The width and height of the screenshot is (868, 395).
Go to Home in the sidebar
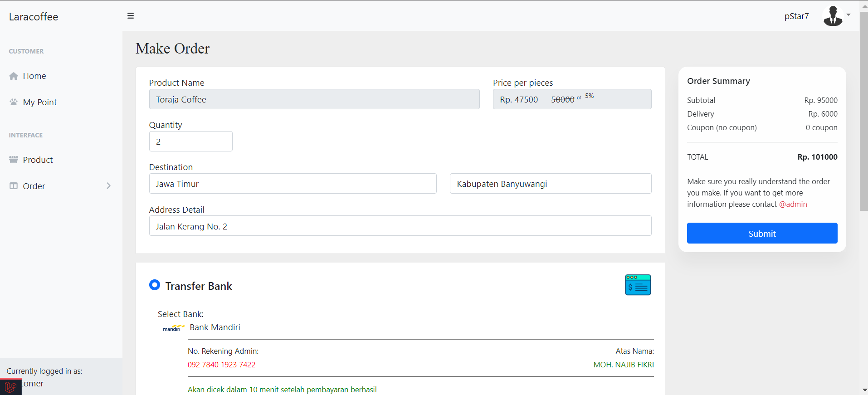(34, 76)
